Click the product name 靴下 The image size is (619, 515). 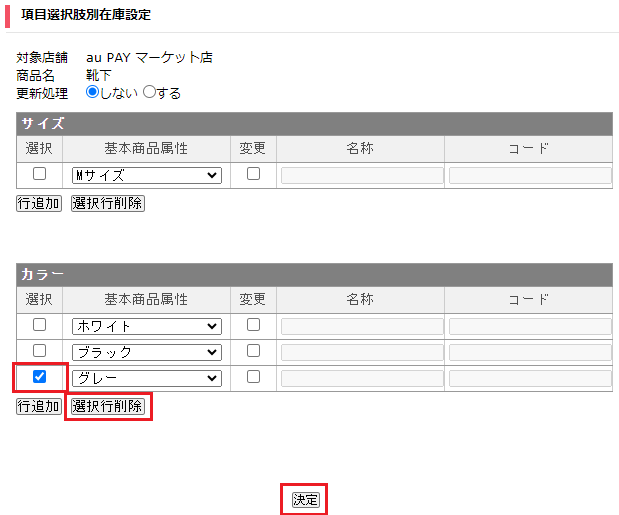click(99, 75)
